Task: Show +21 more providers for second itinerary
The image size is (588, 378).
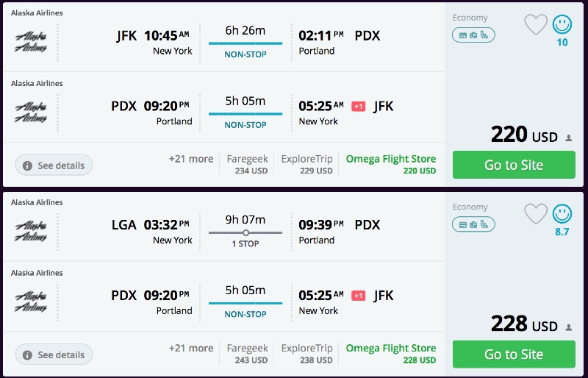Action: (x=191, y=348)
